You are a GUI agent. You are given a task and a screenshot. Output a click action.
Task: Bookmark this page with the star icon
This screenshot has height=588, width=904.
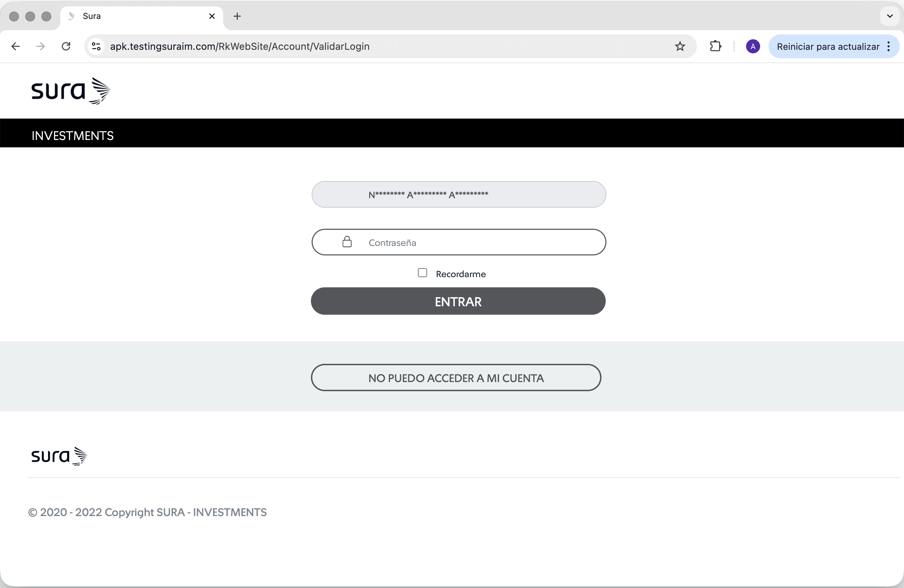click(679, 46)
